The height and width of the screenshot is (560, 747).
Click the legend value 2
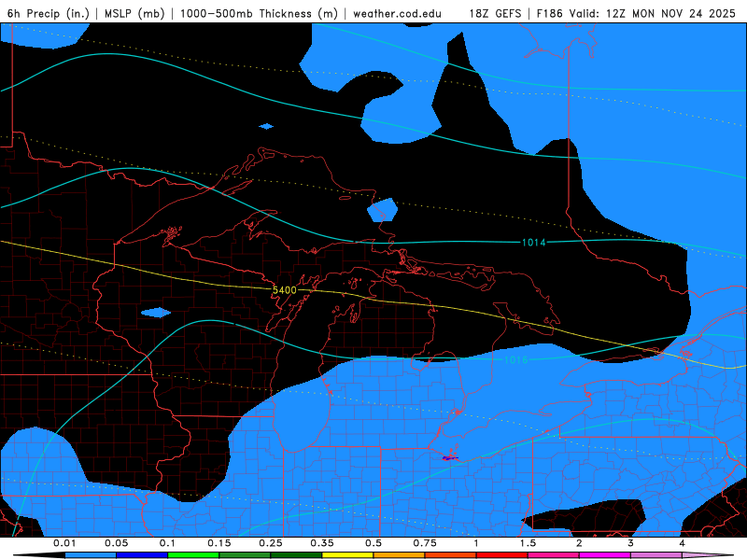point(579,543)
